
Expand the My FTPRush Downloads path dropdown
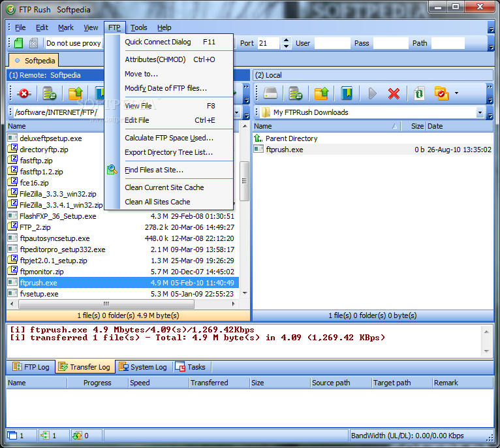(480, 112)
